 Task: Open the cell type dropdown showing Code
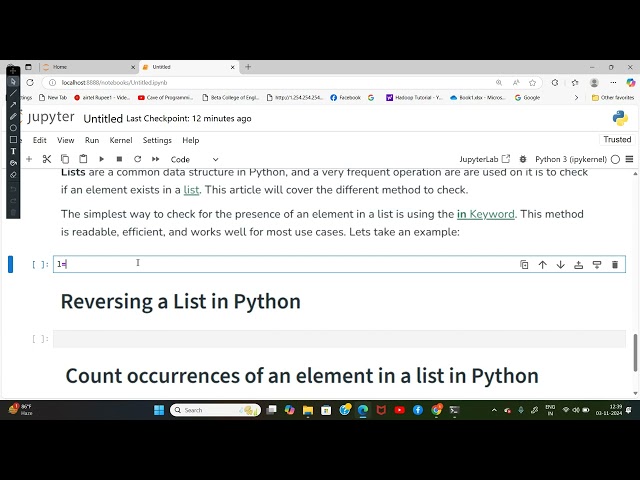point(194,159)
